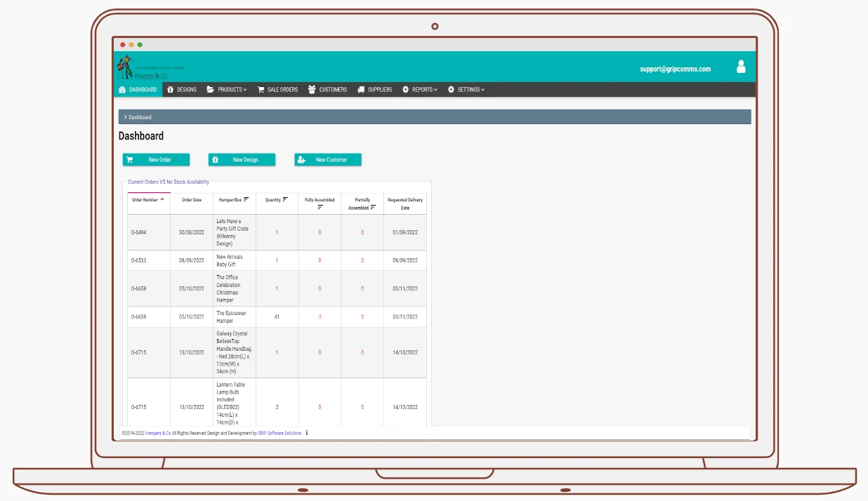868x501 pixels.
Task: Click the New Customer button
Action: 327,160
